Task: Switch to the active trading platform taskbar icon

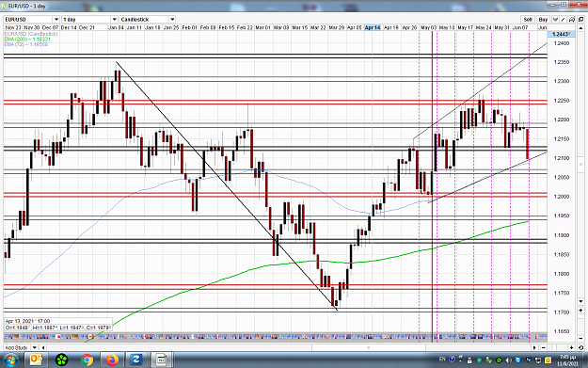Action: coord(162,360)
